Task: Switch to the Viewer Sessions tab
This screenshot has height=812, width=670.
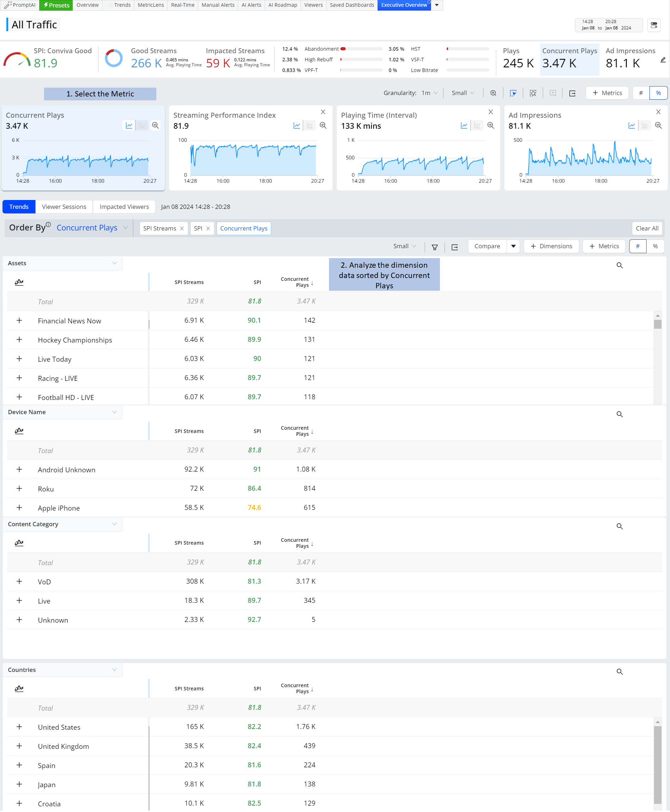Action: pyautogui.click(x=64, y=207)
